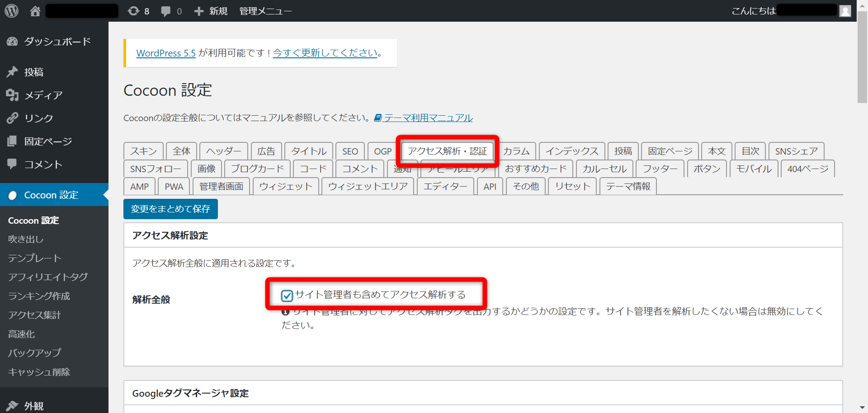Image resolution: width=868 pixels, height=413 pixels.
Task: Open アフィリエイトタグ submenu item
Action: tap(48, 277)
